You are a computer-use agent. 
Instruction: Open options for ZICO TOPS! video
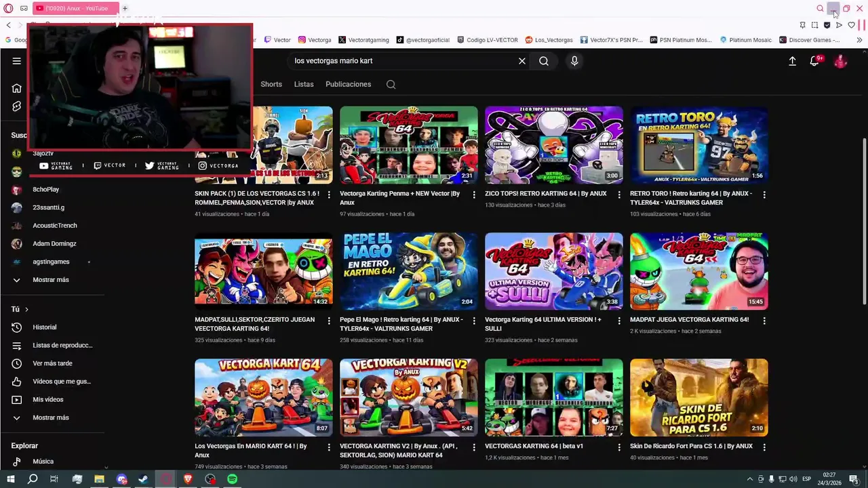pos(619,195)
